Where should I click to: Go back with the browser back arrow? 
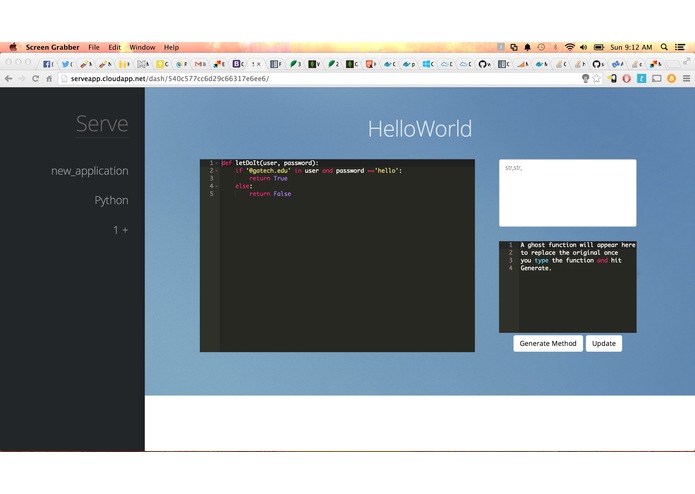pyautogui.click(x=8, y=78)
